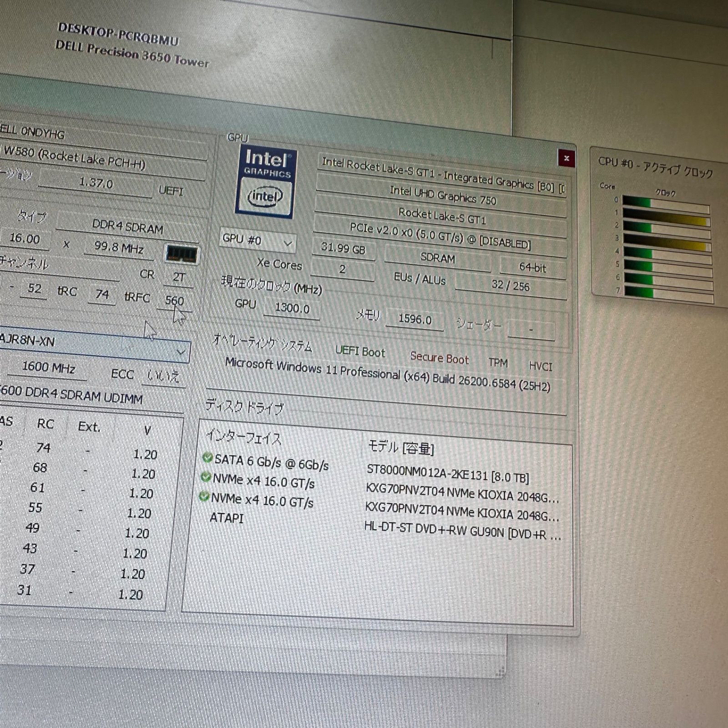Click the DDR4 SDRAM memory type field
728x728 pixels.
click(x=128, y=226)
